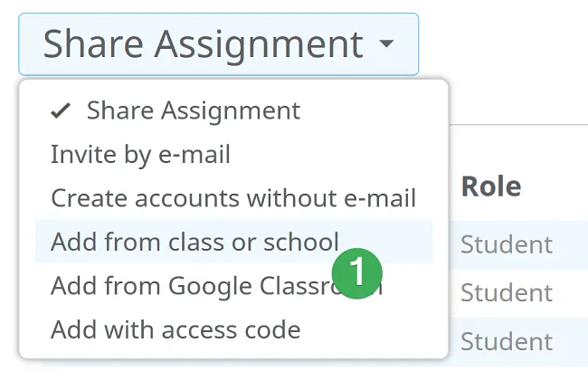Click the checkmark beside Share Assignment option

pos(61,111)
